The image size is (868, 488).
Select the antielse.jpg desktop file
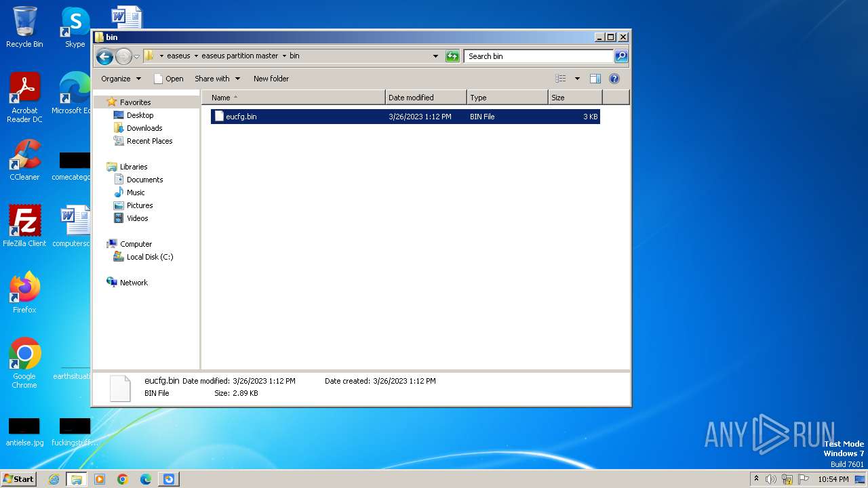(x=24, y=432)
